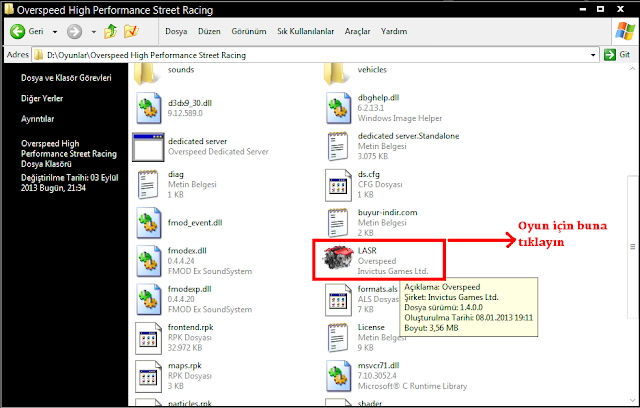
Task: Select the fmod_event.dll file icon
Action: tap(149, 223)
